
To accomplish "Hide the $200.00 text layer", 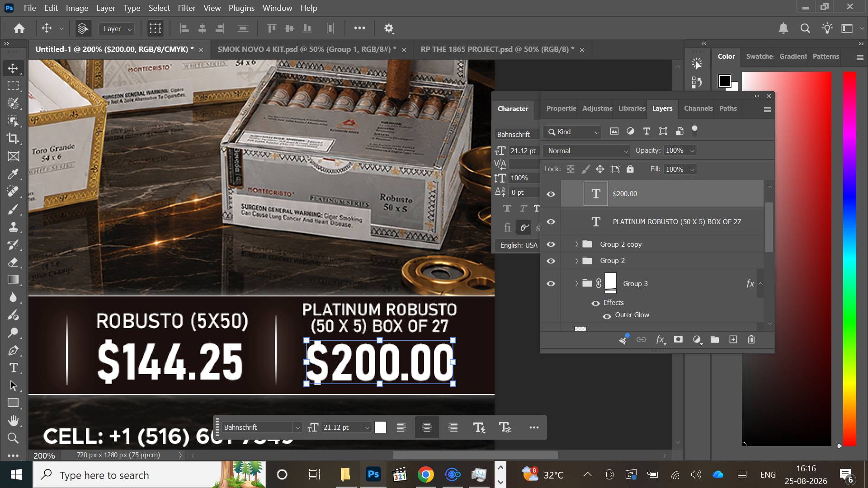I will pyautogui.click(x=551, y=194).
